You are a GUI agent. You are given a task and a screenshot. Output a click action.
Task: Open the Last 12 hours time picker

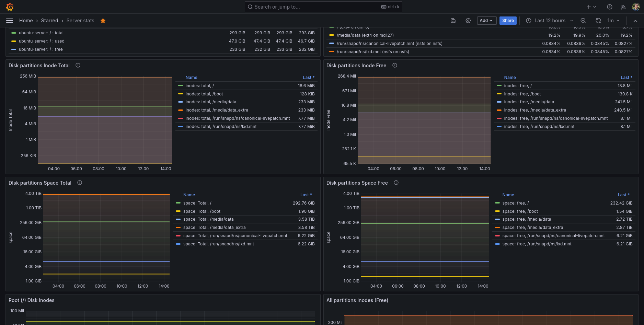click(x=549, y=21)
